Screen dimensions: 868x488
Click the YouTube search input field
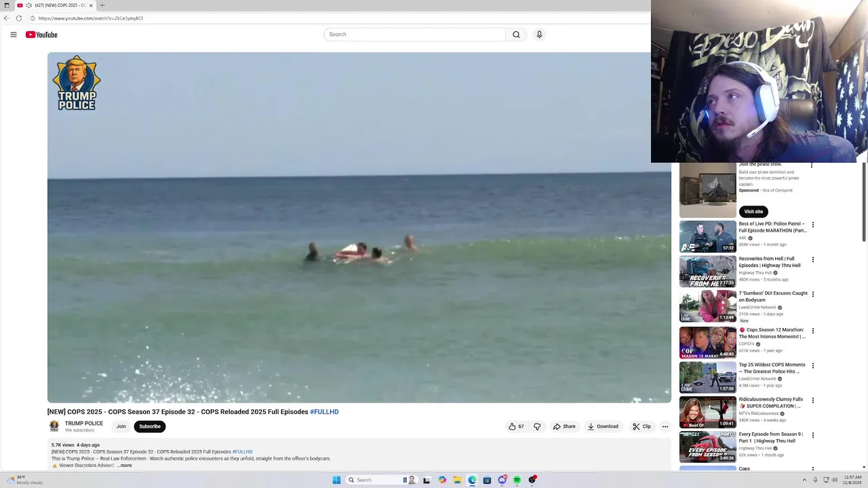coord(414,35)
